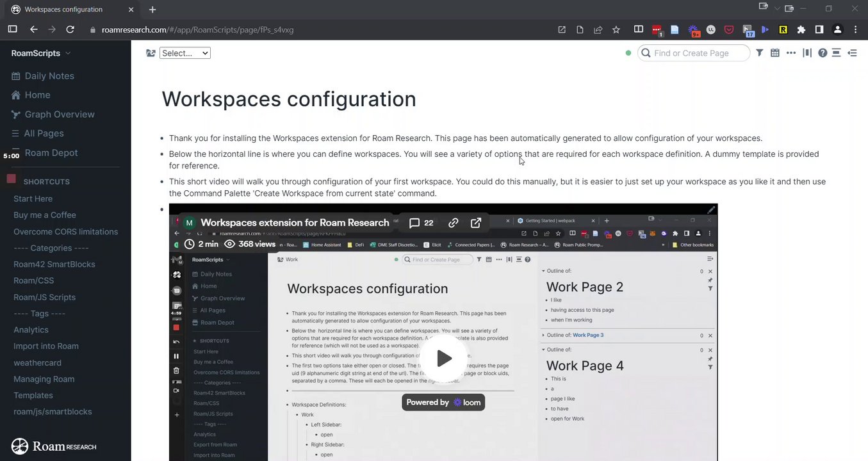Go back in browser history
The width and height of the screenshot is (868, 461).
click(x=33, y=29)
